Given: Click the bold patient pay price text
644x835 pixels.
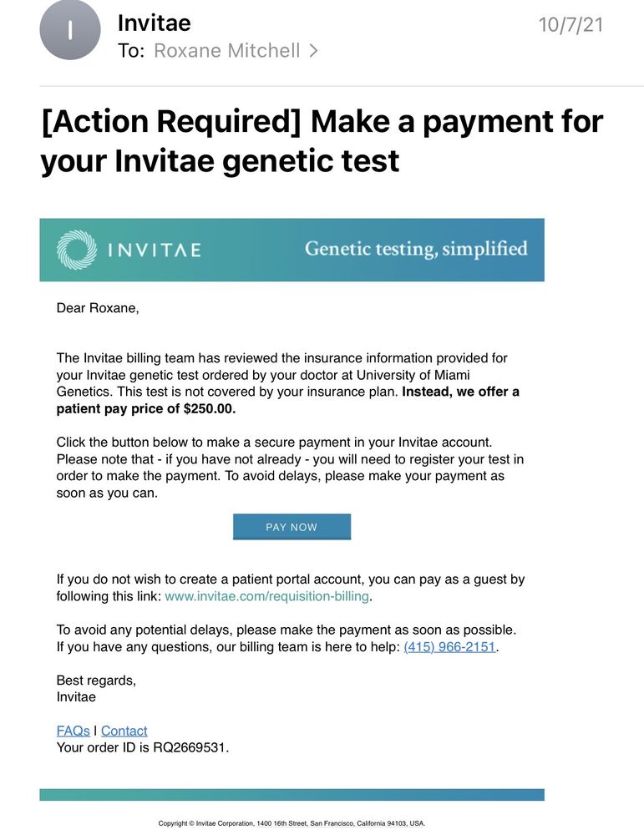Looking at the screenshot, I should (146, 408).
